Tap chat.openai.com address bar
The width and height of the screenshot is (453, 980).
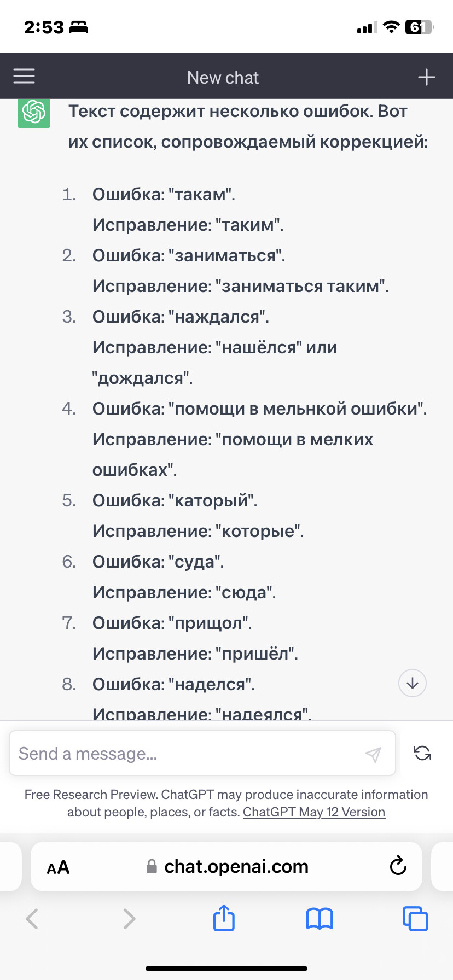coord(226,866)
